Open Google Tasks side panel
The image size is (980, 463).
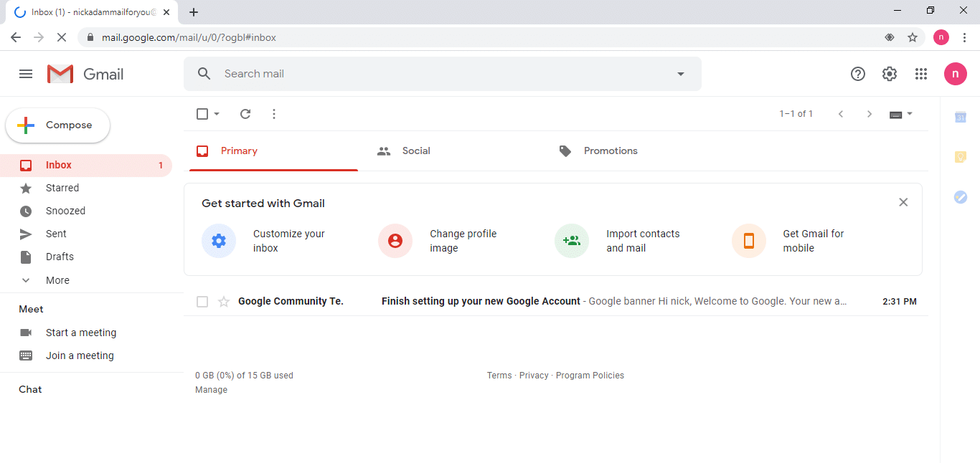click(x=961, y=197)
